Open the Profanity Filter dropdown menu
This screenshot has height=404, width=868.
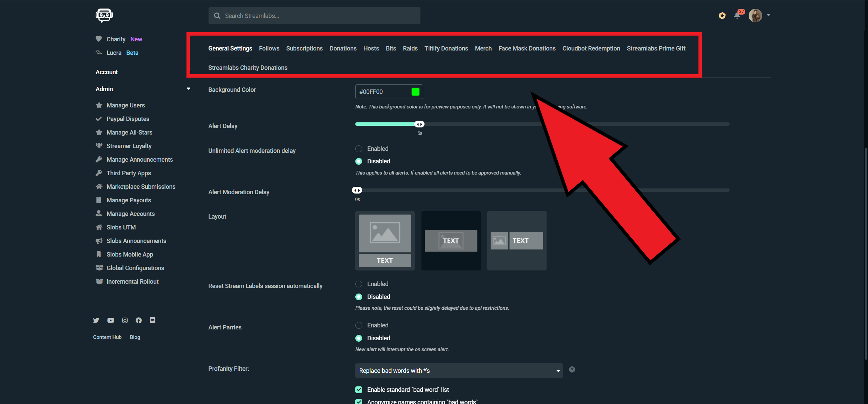coord(459,371)
